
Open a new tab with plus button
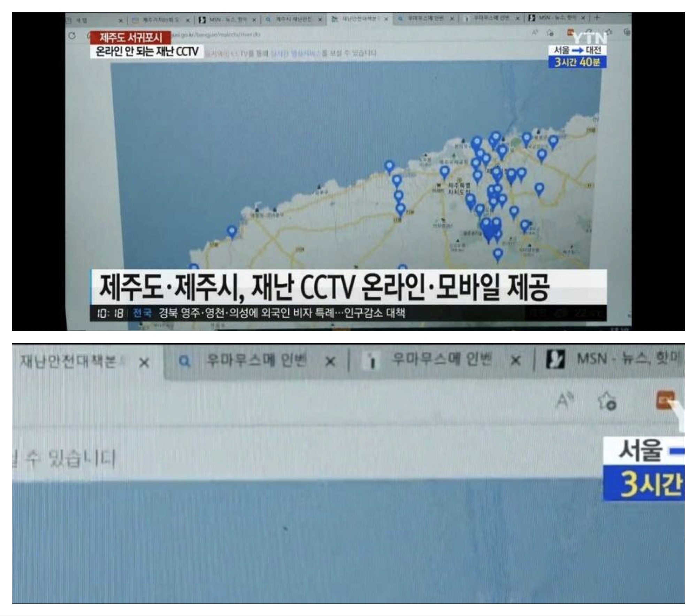pos(597,17)
